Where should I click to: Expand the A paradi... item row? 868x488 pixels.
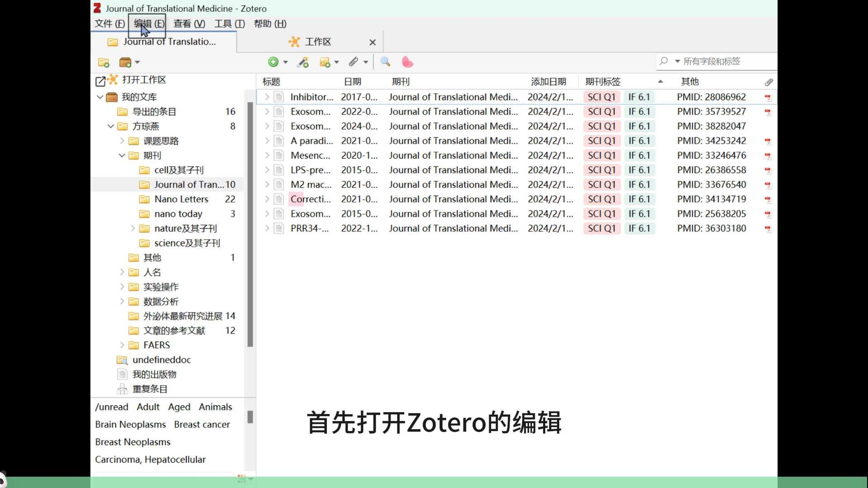(x=267, y=141)
